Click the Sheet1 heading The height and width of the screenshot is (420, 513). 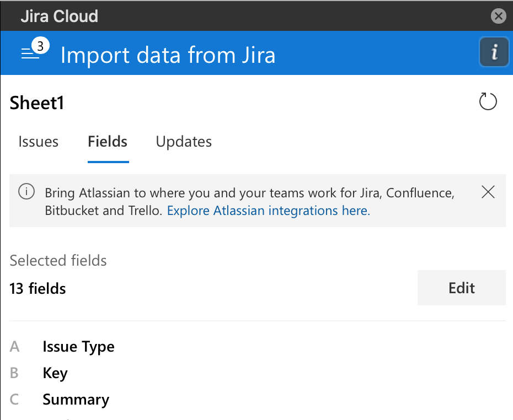point(37,103)
